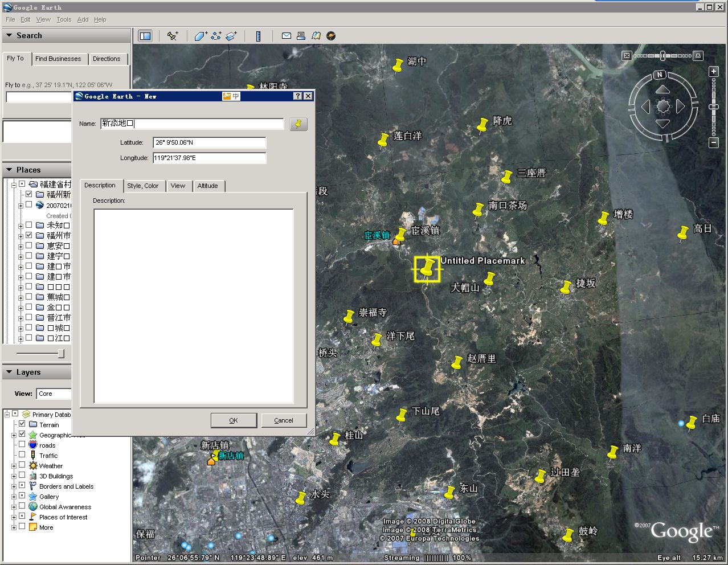Expand the Gallery layer tree node
Screen dimensions: 728x565
point(14,497)
